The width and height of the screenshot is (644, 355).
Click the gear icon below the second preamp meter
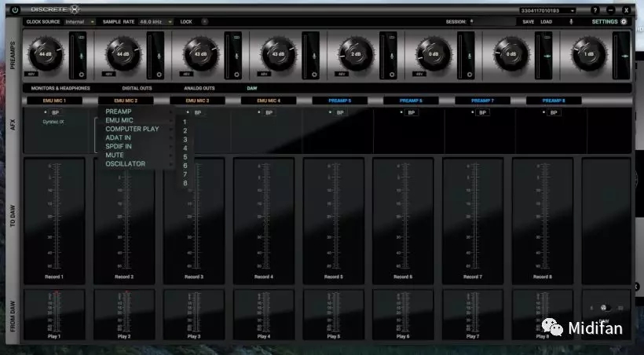pyautogui.click(x=158, y=74)
